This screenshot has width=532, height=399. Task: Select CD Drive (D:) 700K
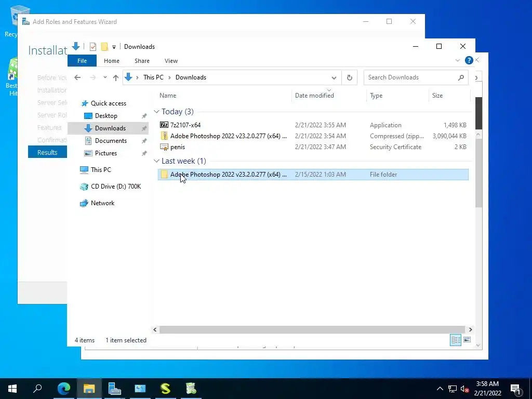[116, 187]
